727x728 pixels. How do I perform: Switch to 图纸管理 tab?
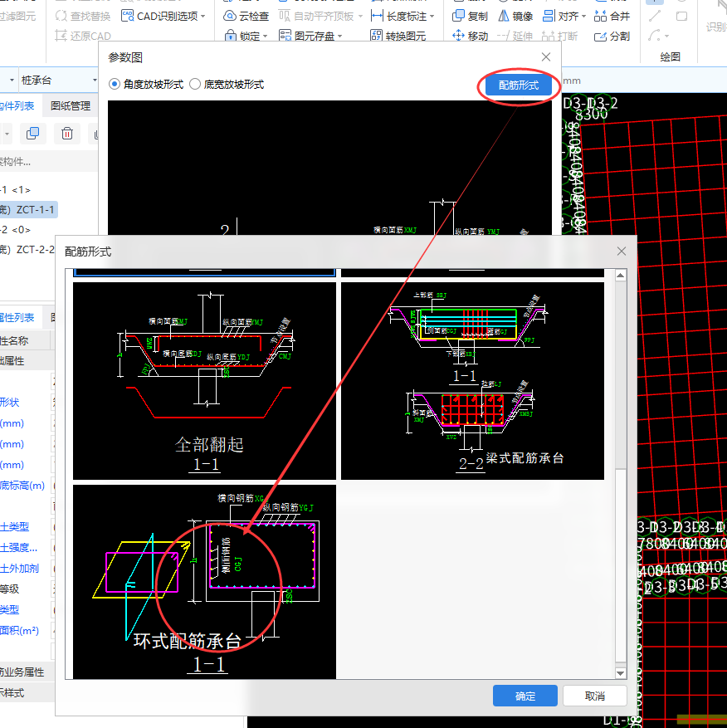70,106
